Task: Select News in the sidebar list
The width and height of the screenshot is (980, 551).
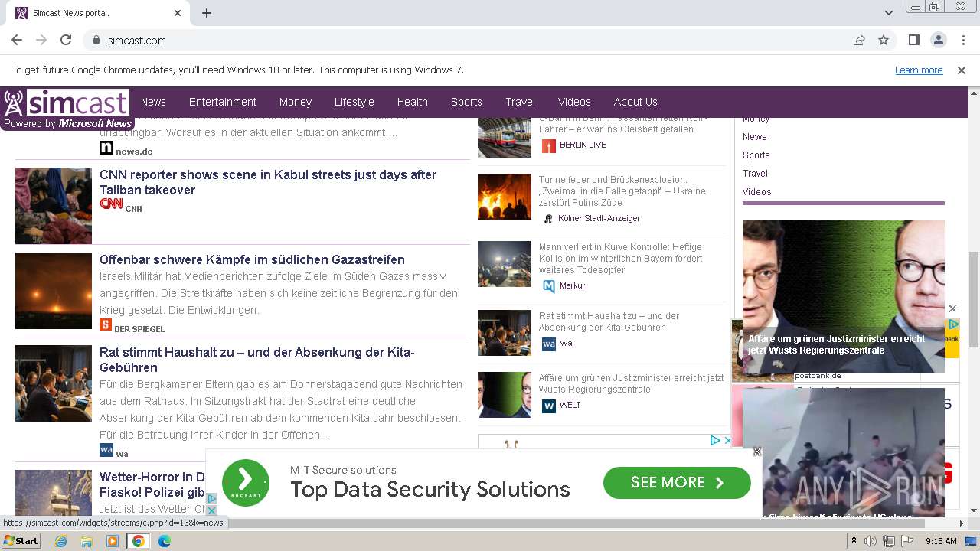Action: 754,136
